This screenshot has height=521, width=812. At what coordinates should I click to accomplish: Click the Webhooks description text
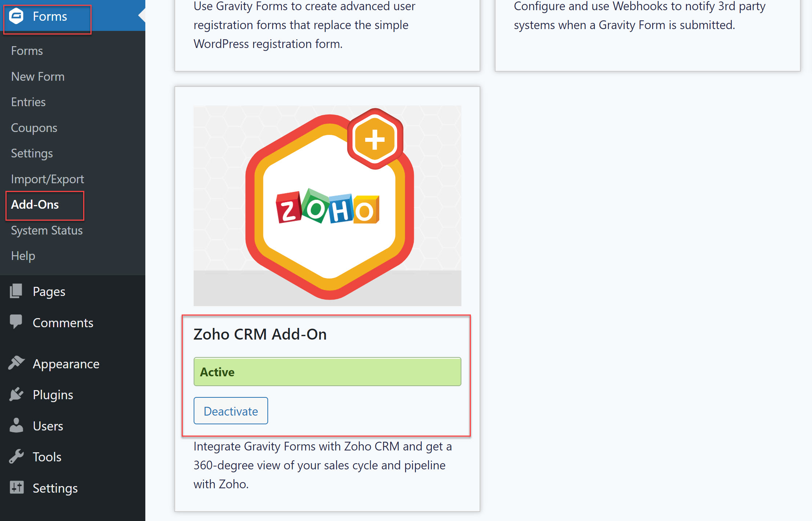(639, 16)
